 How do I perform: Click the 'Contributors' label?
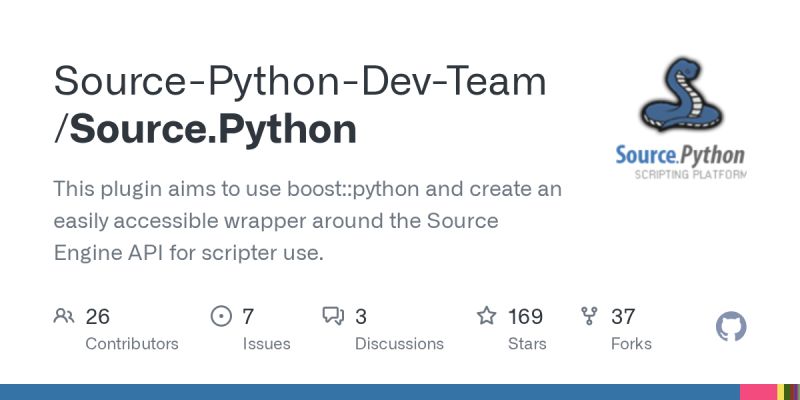point(132,344)
